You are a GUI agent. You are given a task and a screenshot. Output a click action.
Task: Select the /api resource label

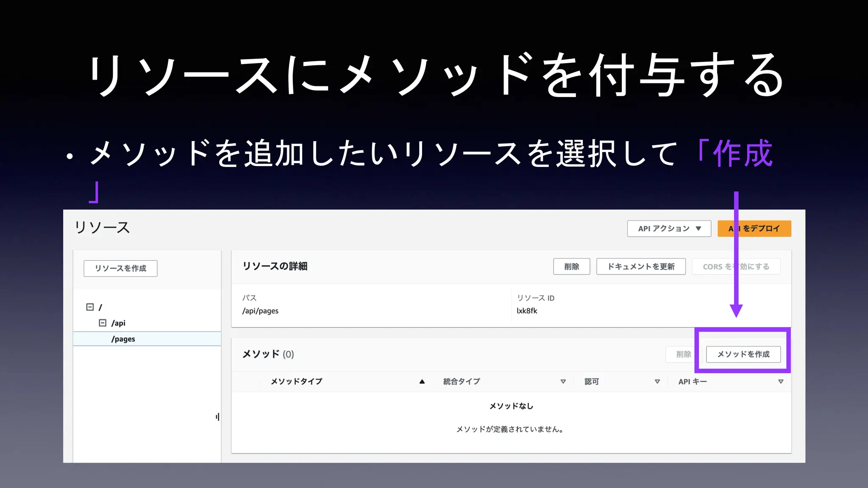coord(118,323)
